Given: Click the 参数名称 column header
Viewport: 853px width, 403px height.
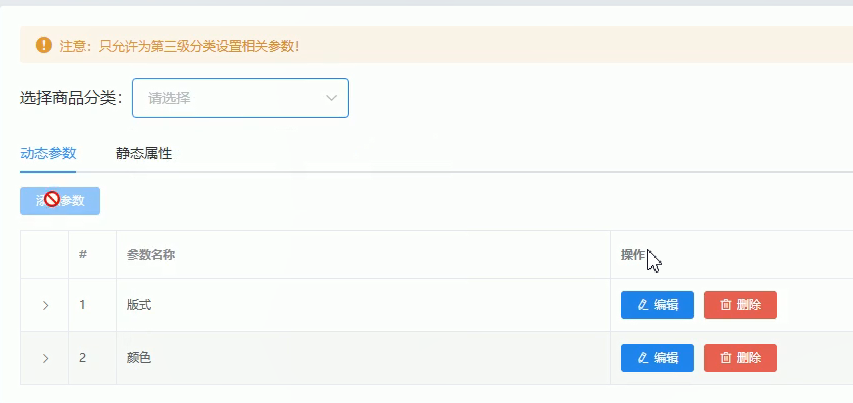Looking at the screenshot, I should pos(151,255).
